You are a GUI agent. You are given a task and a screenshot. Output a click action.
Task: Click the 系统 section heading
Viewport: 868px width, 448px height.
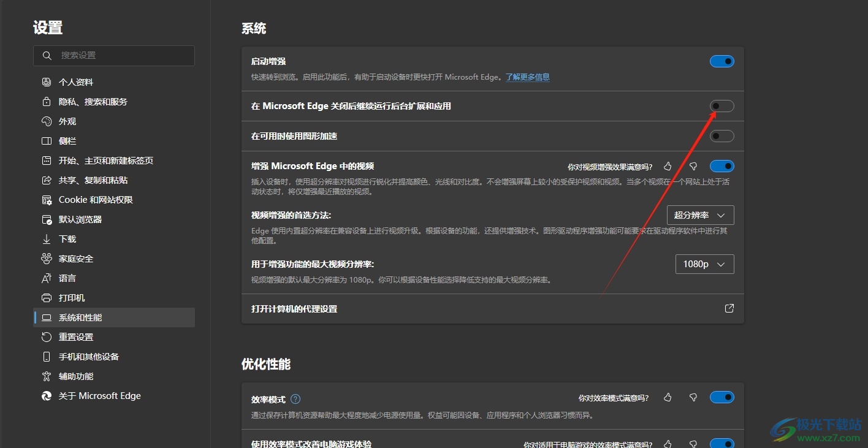click(x=254, y=28)
